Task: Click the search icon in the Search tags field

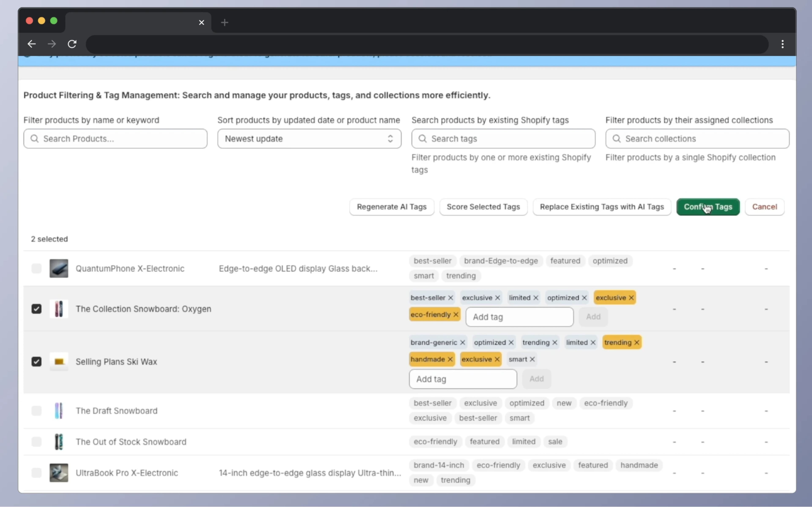Action: click(x=422, y=139)
